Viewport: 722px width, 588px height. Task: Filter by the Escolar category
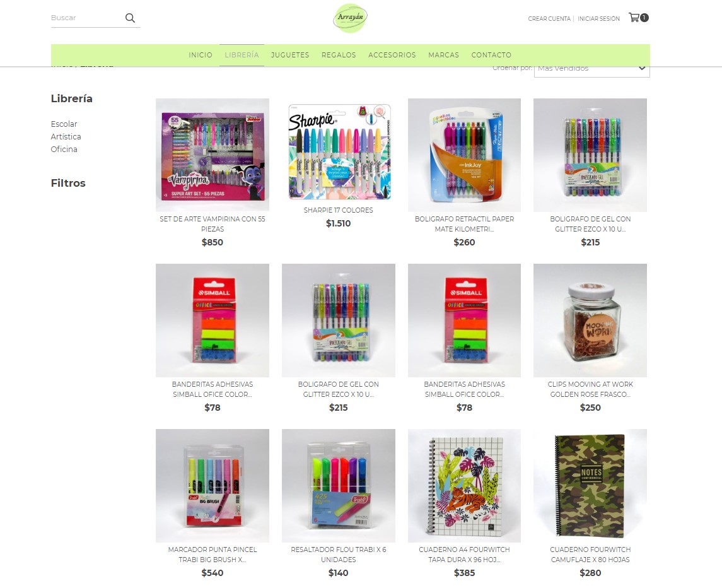click(x=64, y=124)
